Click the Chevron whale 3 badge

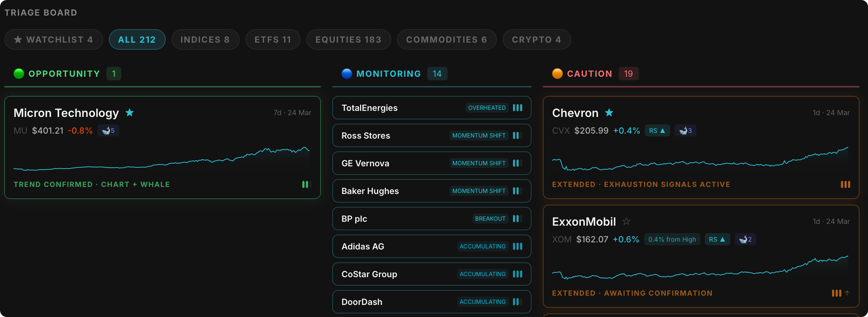[685, 130]
